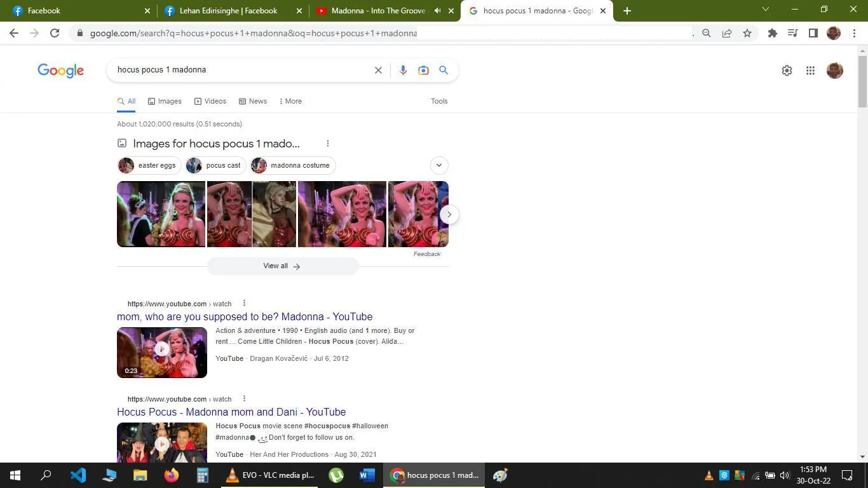868x488 pixels.
Task: Open the volume control in system tray
Action: click(x=785, y=475)
